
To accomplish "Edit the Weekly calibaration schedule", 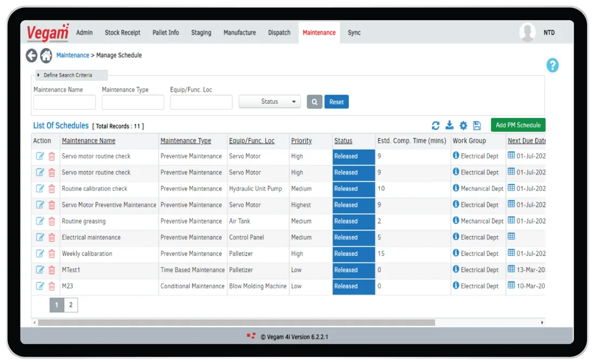I will (x=40, y=254).
